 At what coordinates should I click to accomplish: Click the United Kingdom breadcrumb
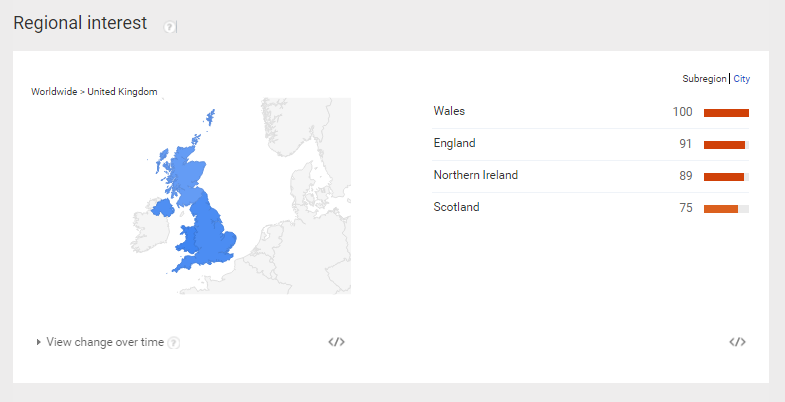point(122,92)
